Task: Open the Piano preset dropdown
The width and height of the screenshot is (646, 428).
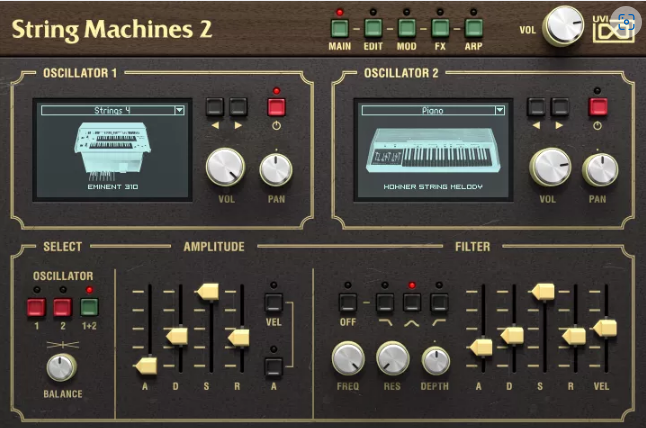Action: click(x=433, y=110)
